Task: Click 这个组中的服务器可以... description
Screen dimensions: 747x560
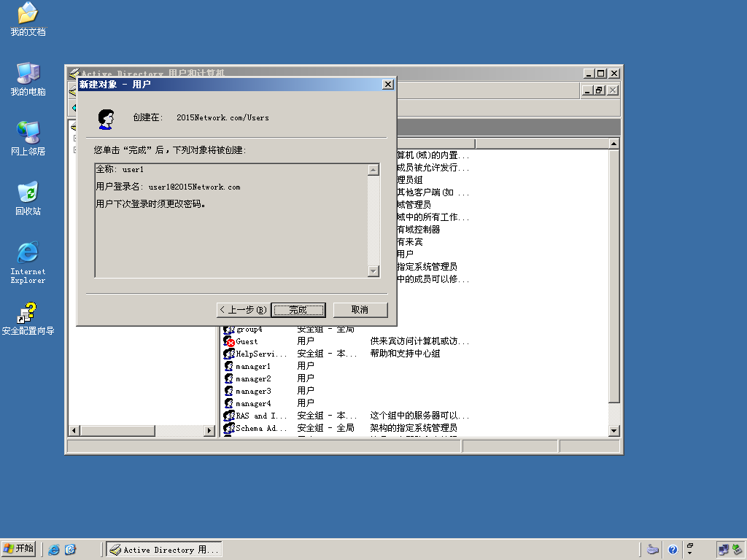Action: [419, 416]
